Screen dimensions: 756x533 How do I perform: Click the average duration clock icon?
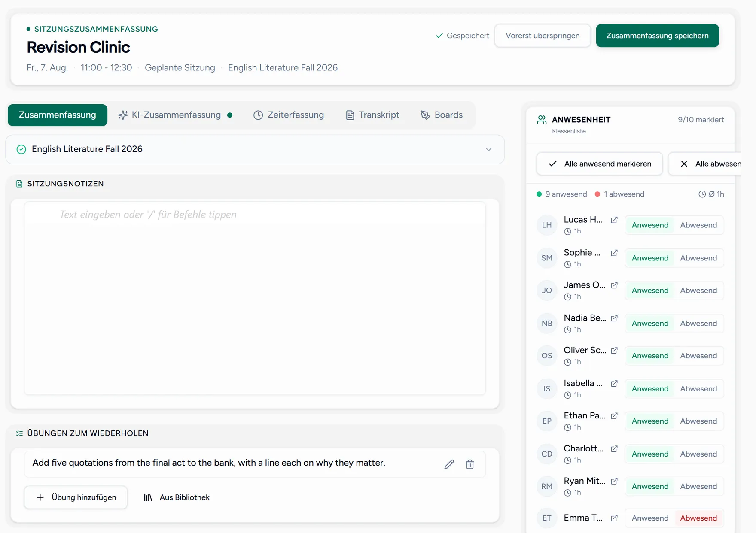point(702,194)
